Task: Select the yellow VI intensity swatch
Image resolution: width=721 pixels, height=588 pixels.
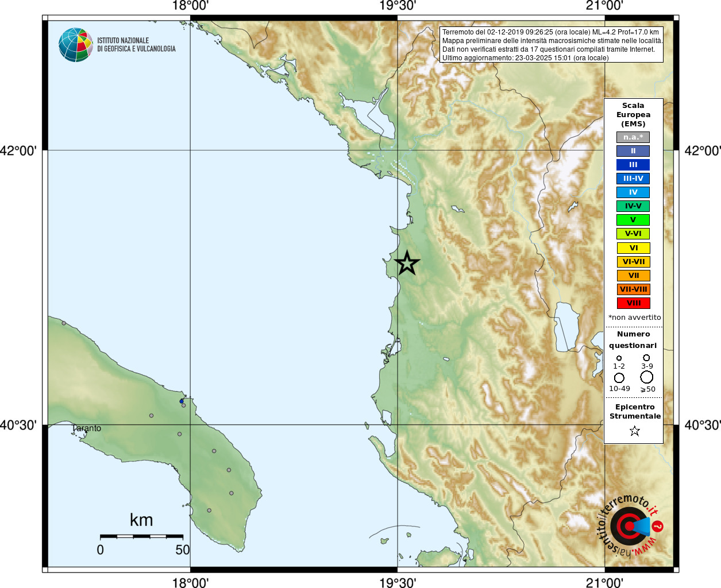Action: [633, 248]
